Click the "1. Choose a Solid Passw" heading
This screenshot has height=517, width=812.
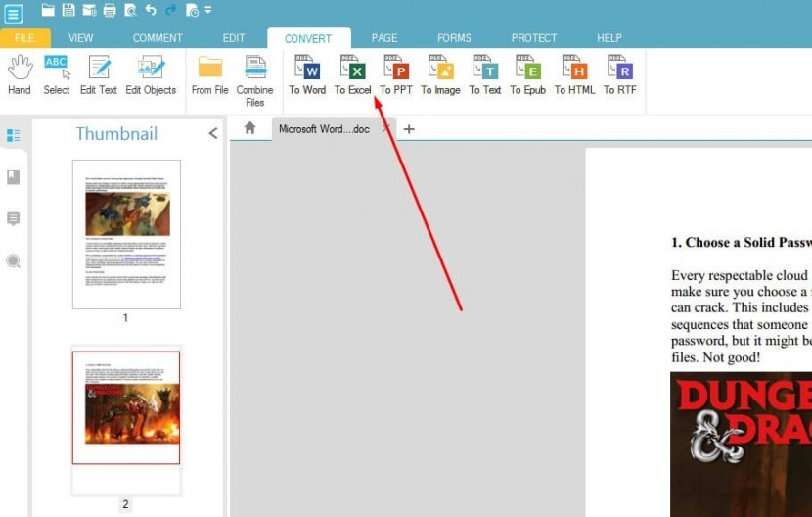[x=741, y=242]
